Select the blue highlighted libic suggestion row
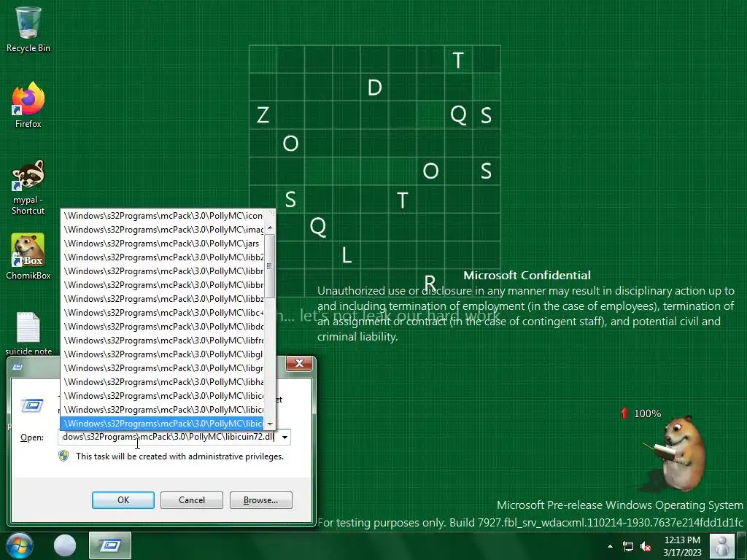 163,424
